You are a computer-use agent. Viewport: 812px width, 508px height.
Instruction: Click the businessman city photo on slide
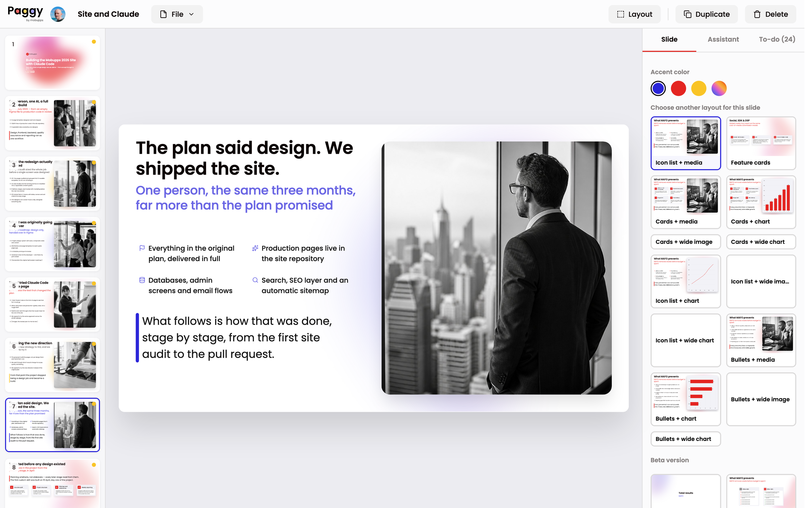[x=496, y=268]
